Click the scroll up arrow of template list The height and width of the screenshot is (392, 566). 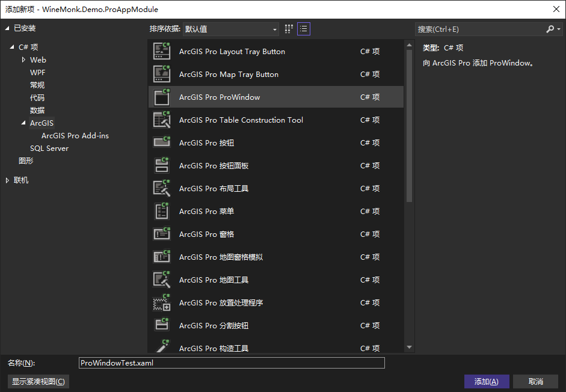pyautogui.click(x=409, y=45)
